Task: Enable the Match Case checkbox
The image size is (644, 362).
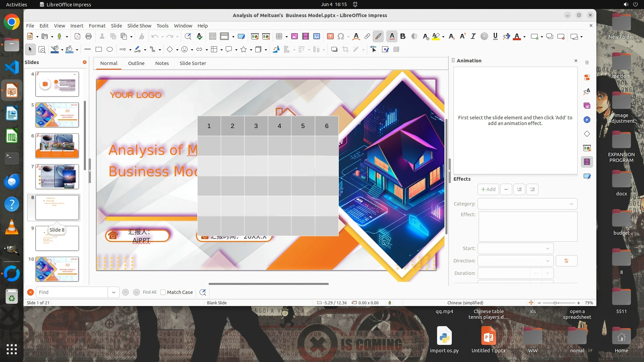Action: point(163,292)
